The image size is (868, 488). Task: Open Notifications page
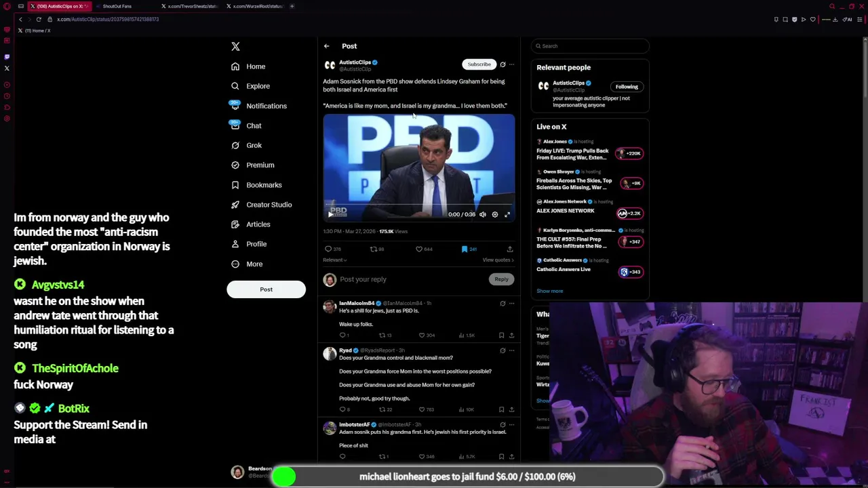[x=258, y=106]
